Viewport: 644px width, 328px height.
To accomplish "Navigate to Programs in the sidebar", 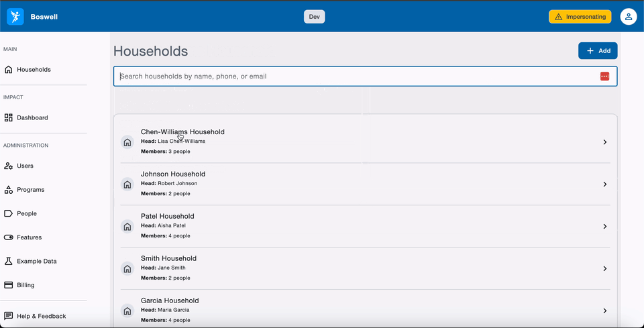I will coord(30,190).
